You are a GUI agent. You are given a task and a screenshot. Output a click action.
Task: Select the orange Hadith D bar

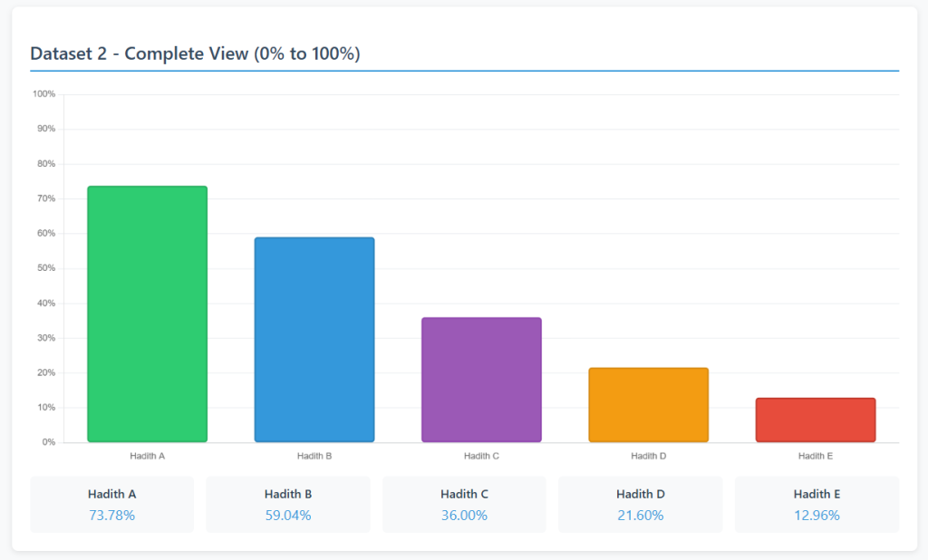[648, 405]
